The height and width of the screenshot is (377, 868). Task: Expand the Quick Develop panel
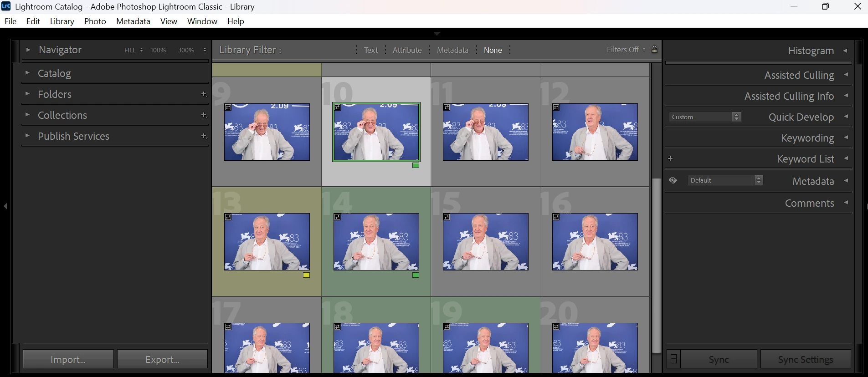pos(846,117)
